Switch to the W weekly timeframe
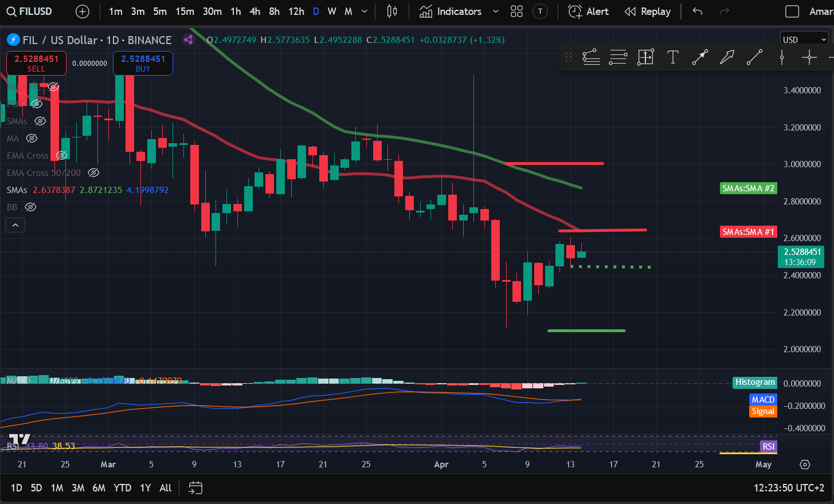 [332, 11]
